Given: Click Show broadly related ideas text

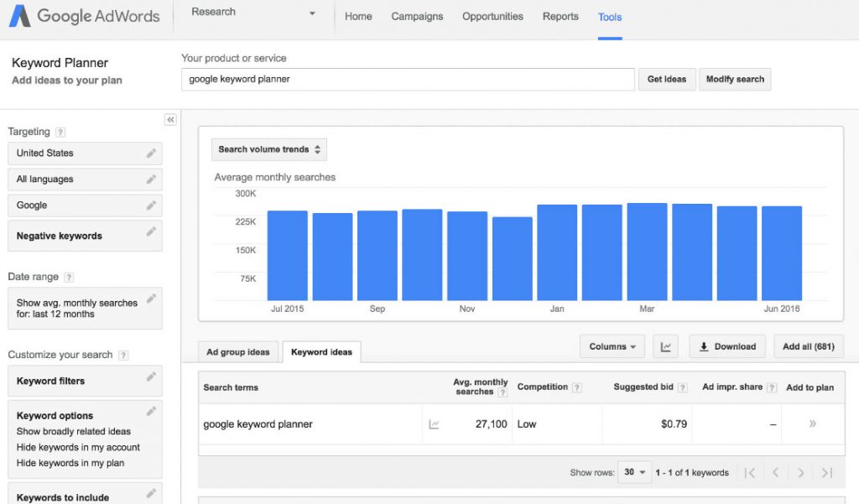Looking at the screenshot, I should coord(74,432).
